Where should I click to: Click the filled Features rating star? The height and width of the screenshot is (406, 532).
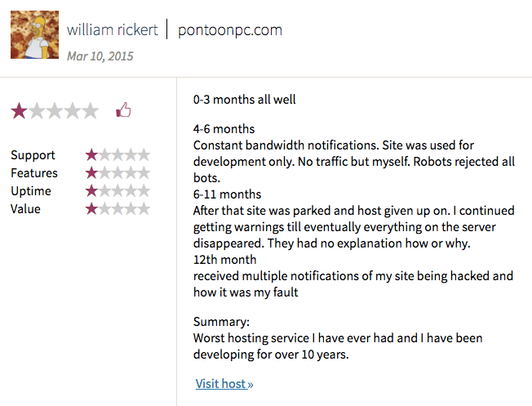(91, 173)
